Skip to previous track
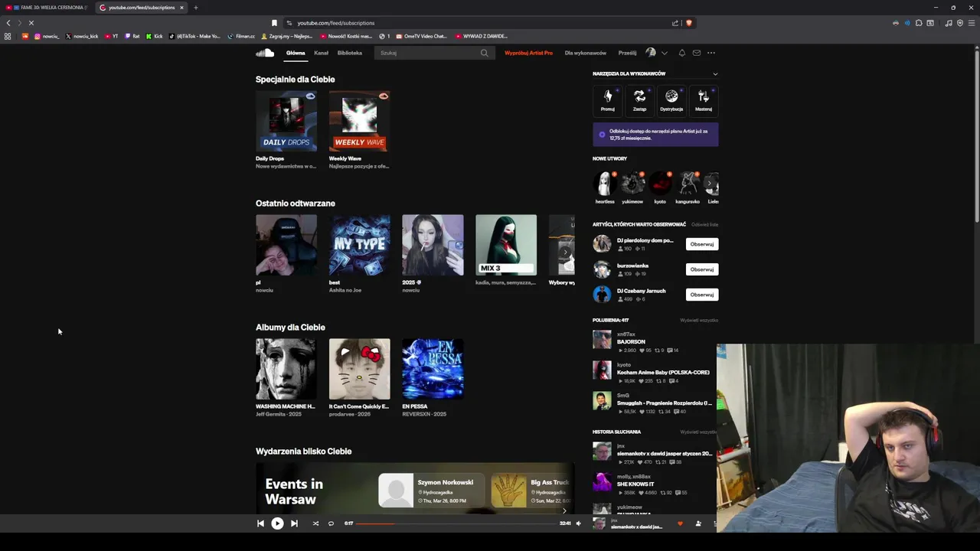 coord(260,523)
